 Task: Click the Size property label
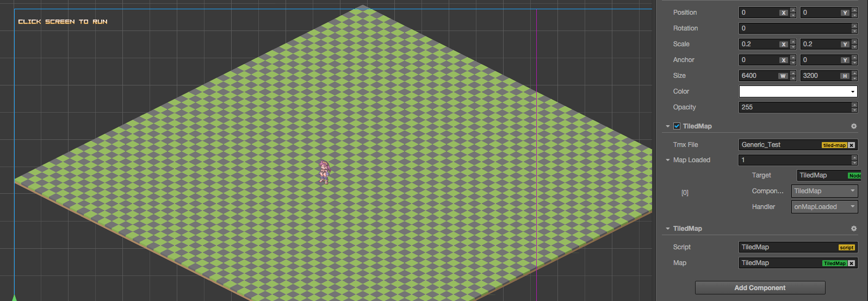pyautogui.click(x=679, y=76)
